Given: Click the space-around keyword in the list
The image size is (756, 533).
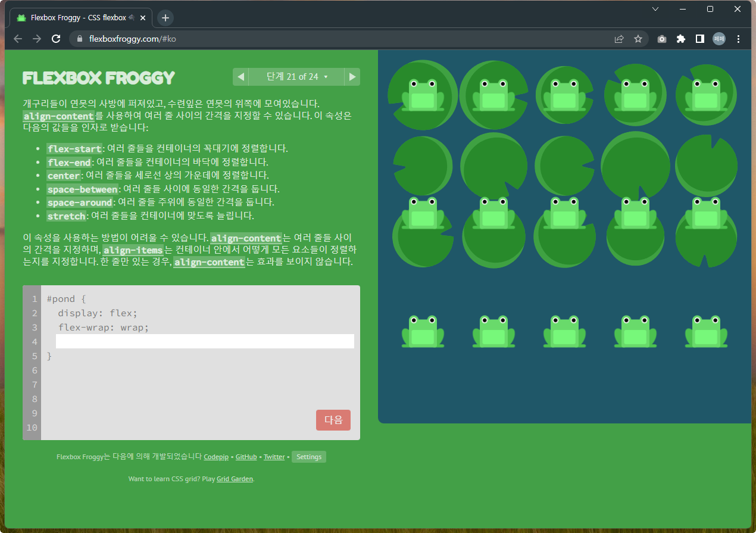Looking at the screenshot, I should tap(80, 202).
